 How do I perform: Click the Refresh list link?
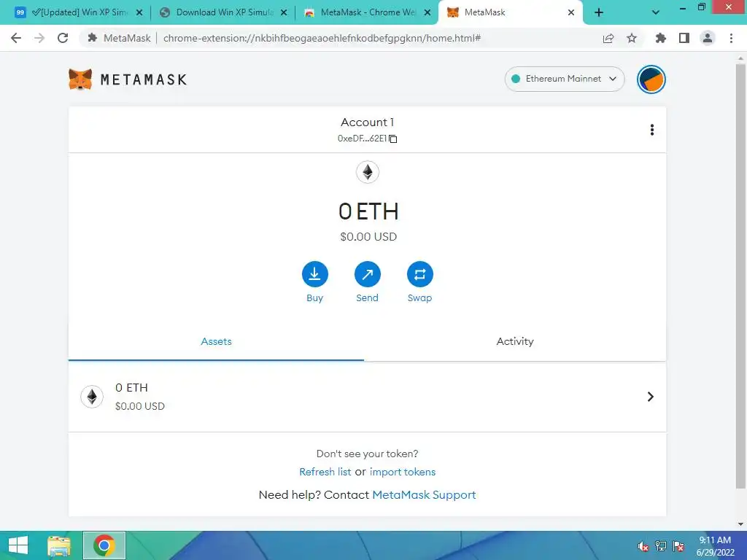pyautogui.click(x=325, y=472)
